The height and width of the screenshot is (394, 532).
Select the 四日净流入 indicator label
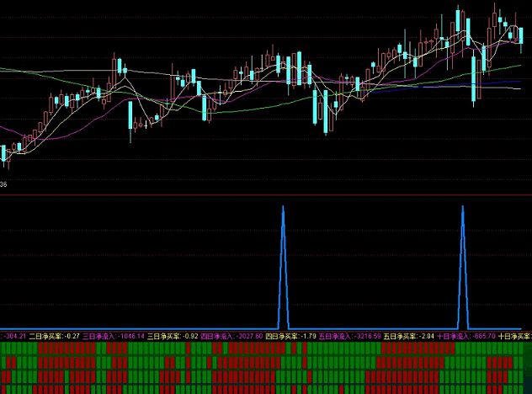[x=216, y=335]
